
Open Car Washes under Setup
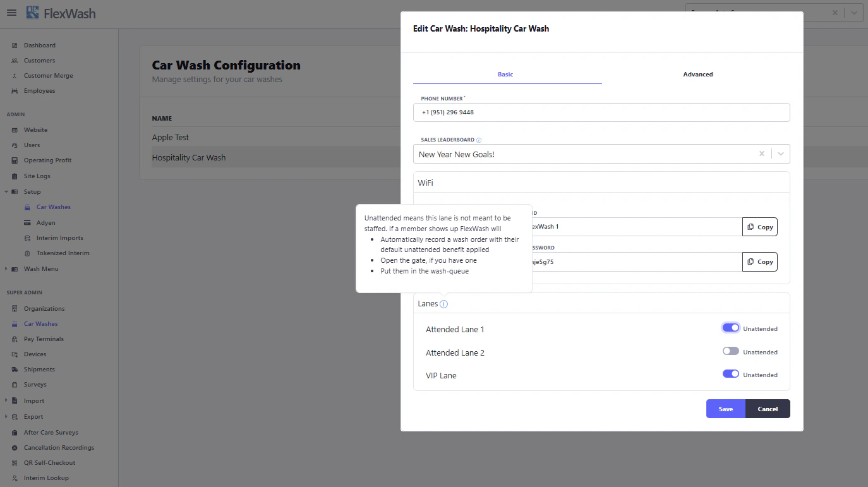54,207
